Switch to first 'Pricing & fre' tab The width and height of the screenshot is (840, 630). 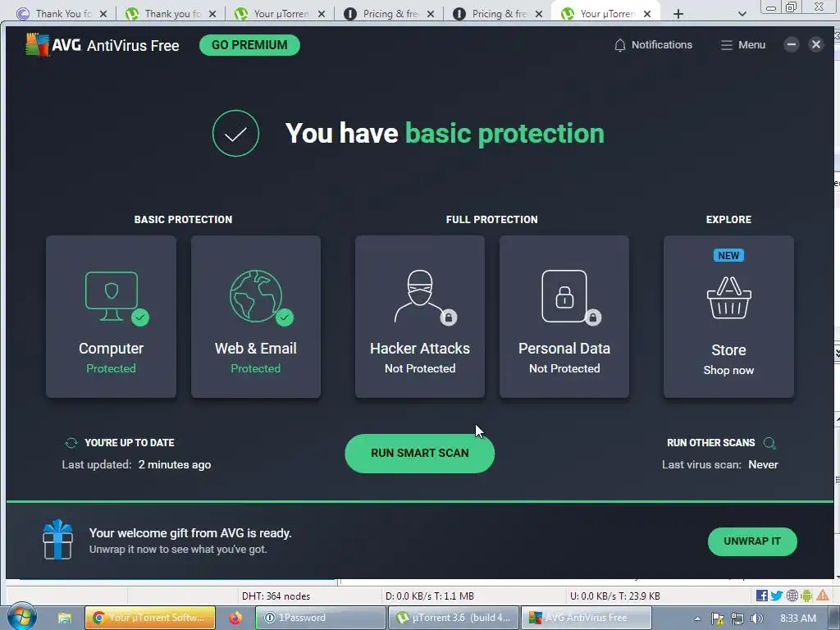[389, 13]
